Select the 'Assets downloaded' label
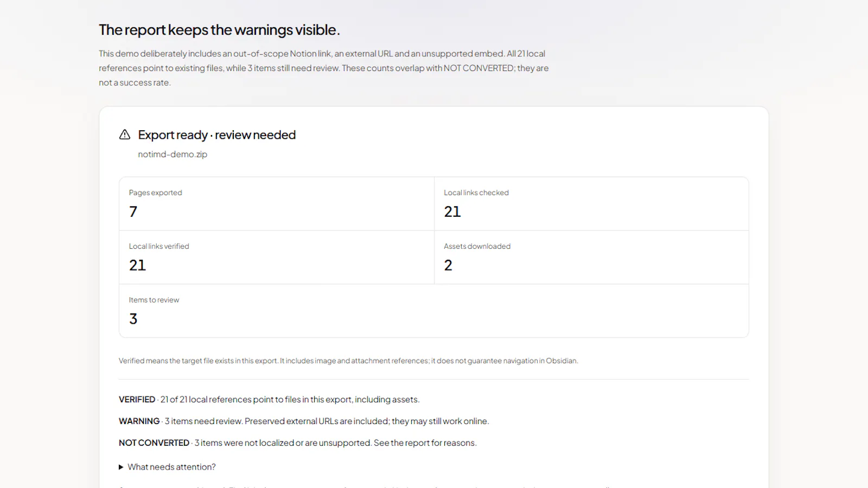 click(x=477, y=246)
